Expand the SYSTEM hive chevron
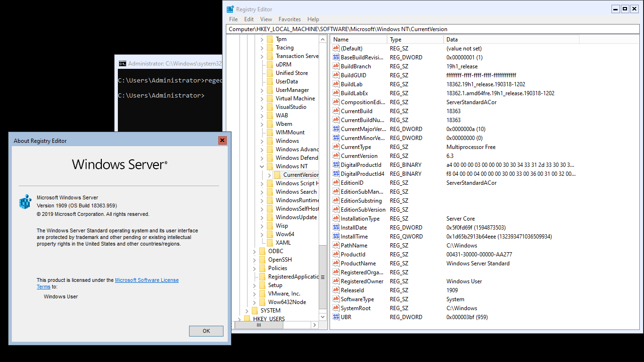 (x=247, y=311)
